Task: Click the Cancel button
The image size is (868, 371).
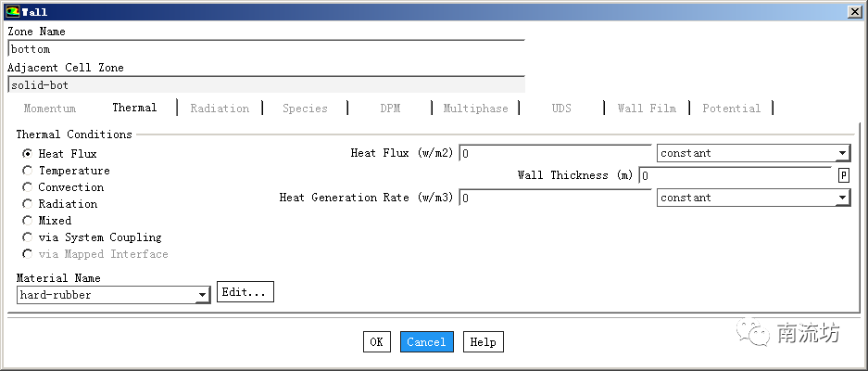Action: (426, 341)
